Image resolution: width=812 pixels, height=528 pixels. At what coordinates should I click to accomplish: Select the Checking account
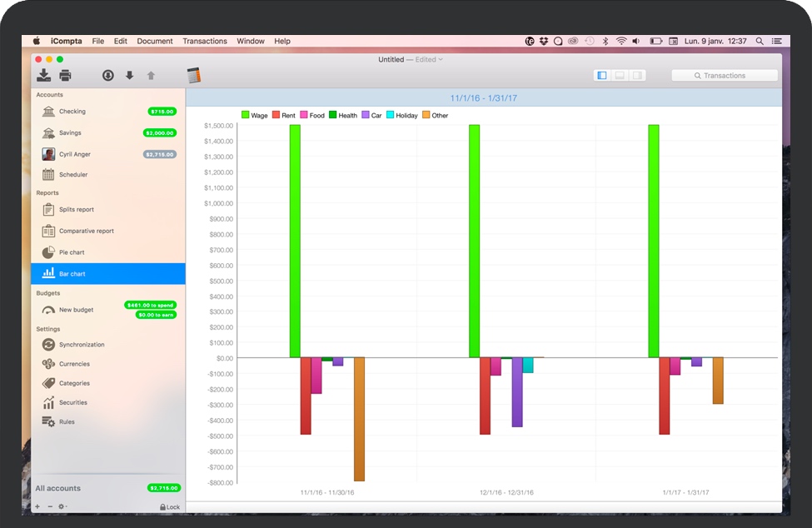pyautogui.click(x=72, y=112)
